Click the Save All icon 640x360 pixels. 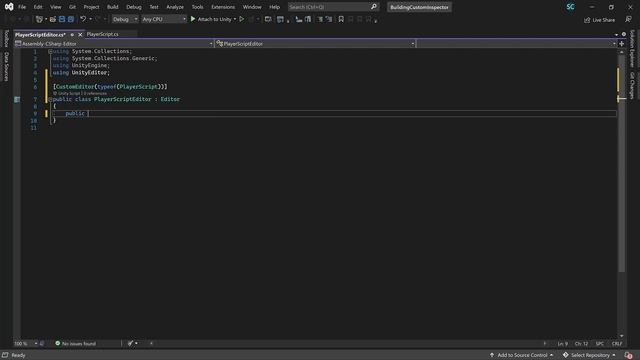tap(71, 19)
